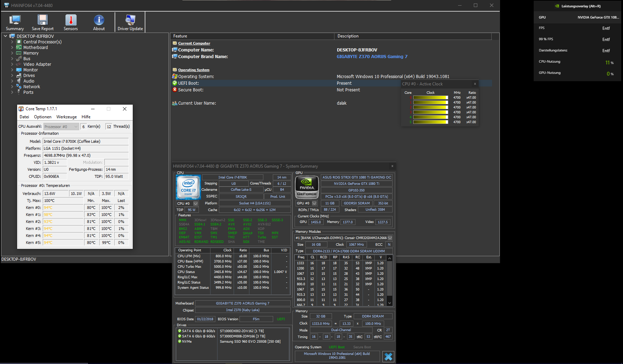Image resolution: width=623 pixels, height=364 pixels.
Task: Click the Samsung SSD 960 EVO drive entry
Action: pyautogui.click(x=250, y=342)
